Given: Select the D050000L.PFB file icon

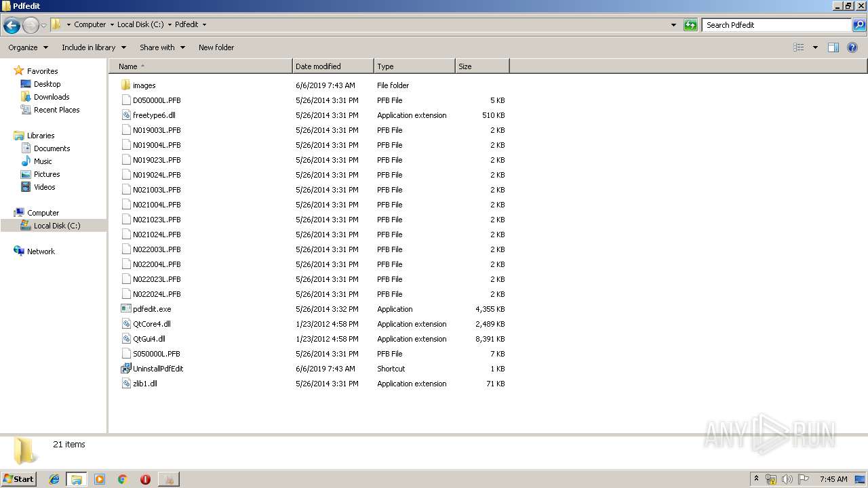Looking at the screenshot, I should (x=125, y=100).
